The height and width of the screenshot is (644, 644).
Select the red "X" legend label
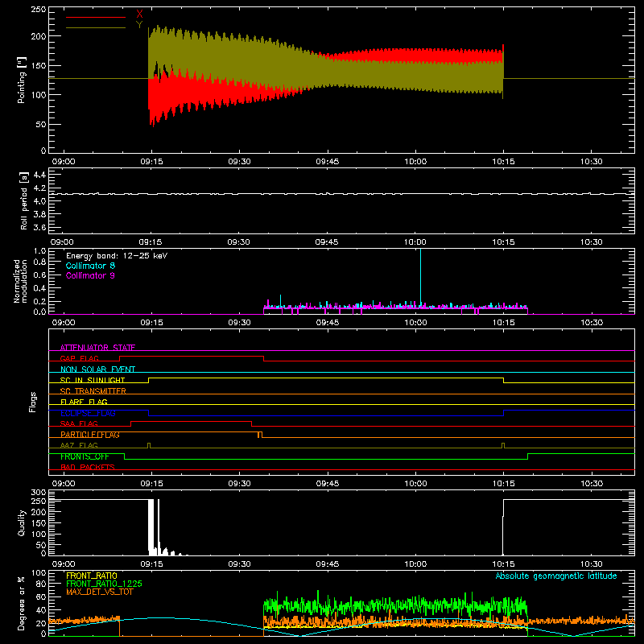pyautogui.click(x=139, y=14)
